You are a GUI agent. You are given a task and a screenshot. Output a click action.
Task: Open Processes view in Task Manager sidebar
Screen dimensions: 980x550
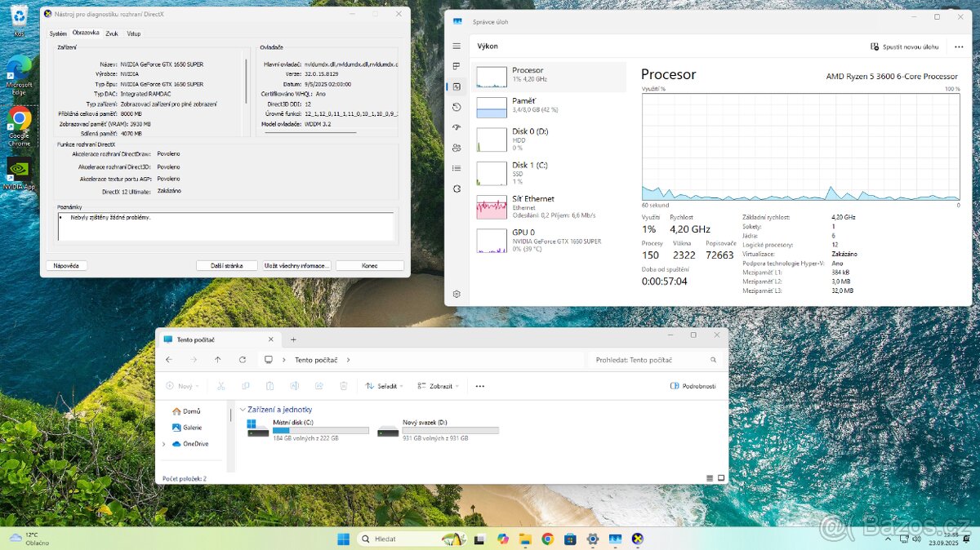tap(457, 66)
